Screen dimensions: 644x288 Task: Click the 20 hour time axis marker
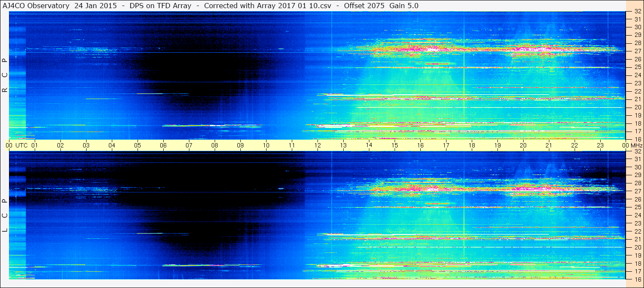pyautogui.click(x=523, y=145)
